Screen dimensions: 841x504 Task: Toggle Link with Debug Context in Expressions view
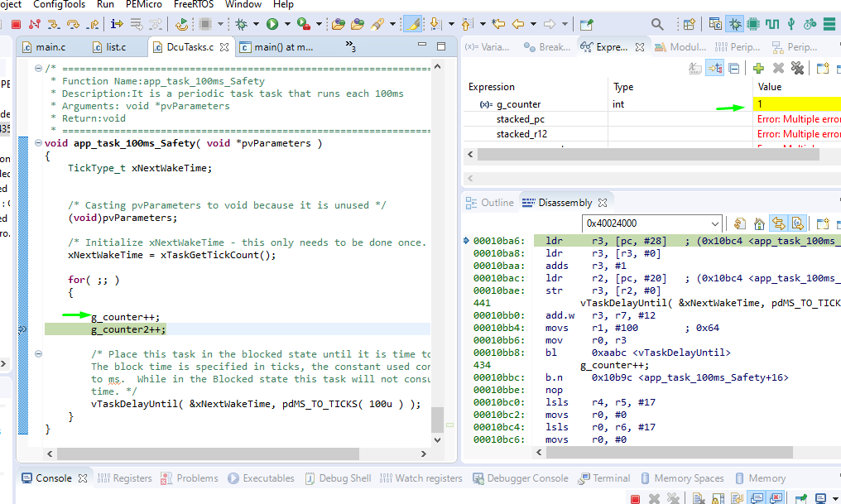click(x=714, y=69)
